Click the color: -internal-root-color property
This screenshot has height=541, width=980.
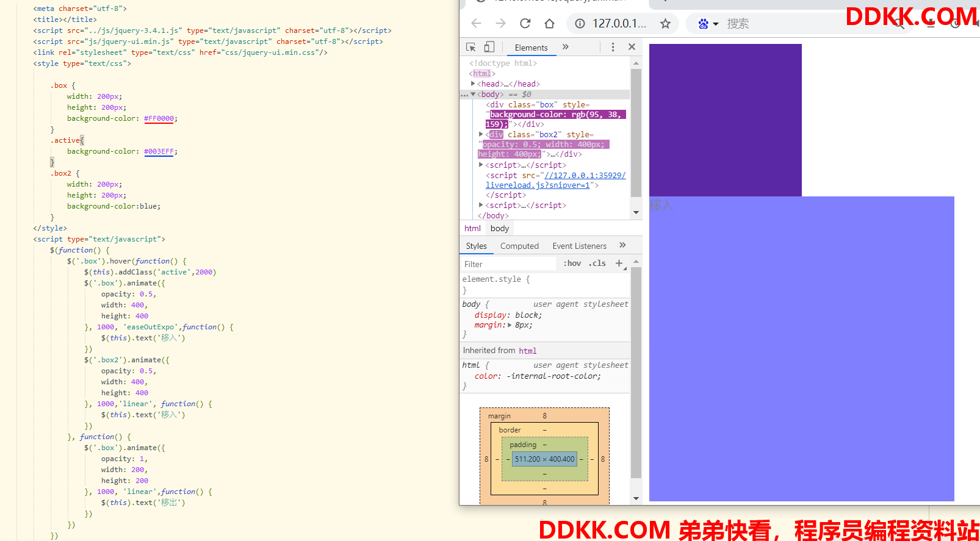[538, 376]
